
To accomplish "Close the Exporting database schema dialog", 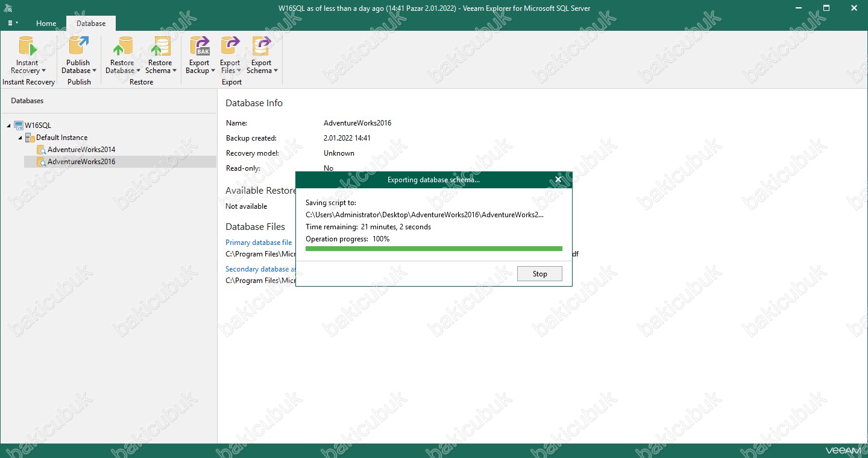I will click(x=558, y=179).
